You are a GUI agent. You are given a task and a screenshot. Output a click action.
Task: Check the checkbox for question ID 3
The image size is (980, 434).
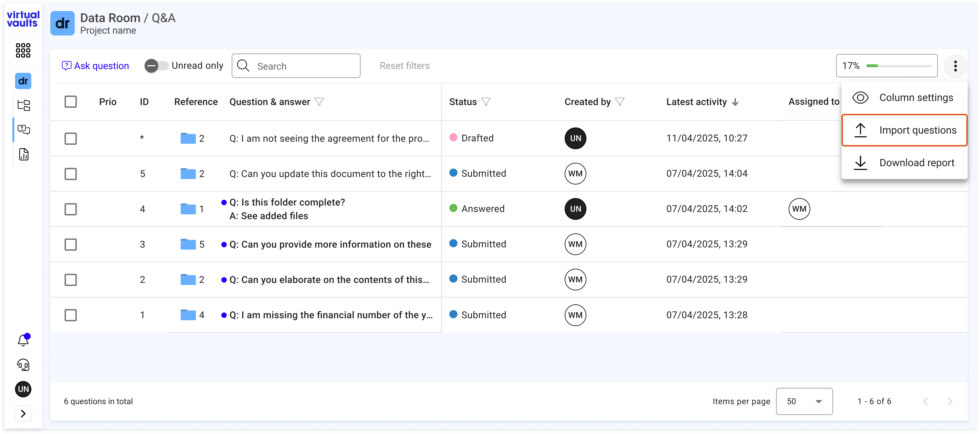coord(71,244)
